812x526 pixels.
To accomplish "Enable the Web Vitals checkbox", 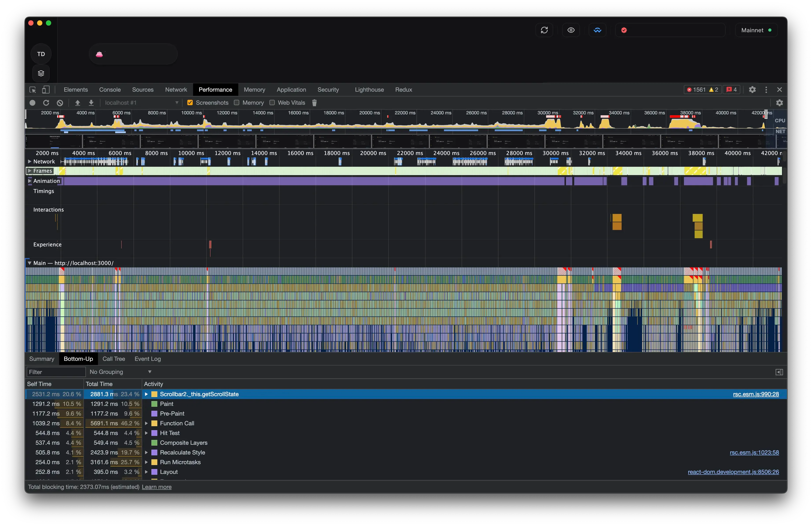I will [272, 103].
